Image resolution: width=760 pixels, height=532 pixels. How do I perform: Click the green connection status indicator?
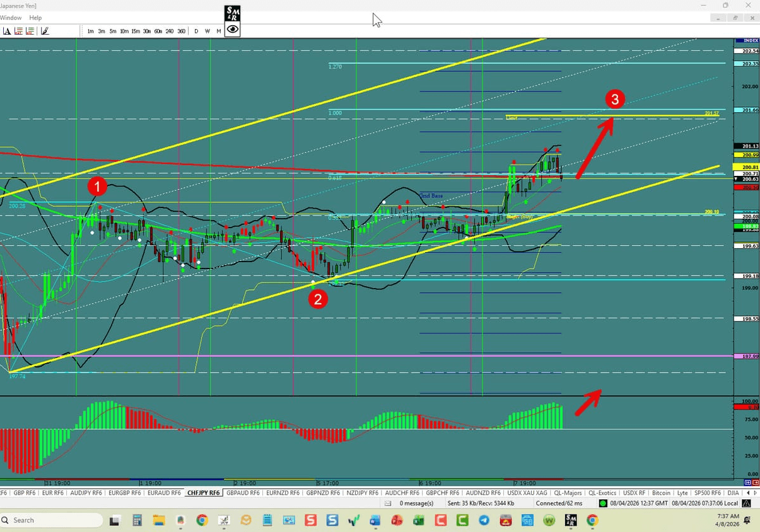(604, 503)
